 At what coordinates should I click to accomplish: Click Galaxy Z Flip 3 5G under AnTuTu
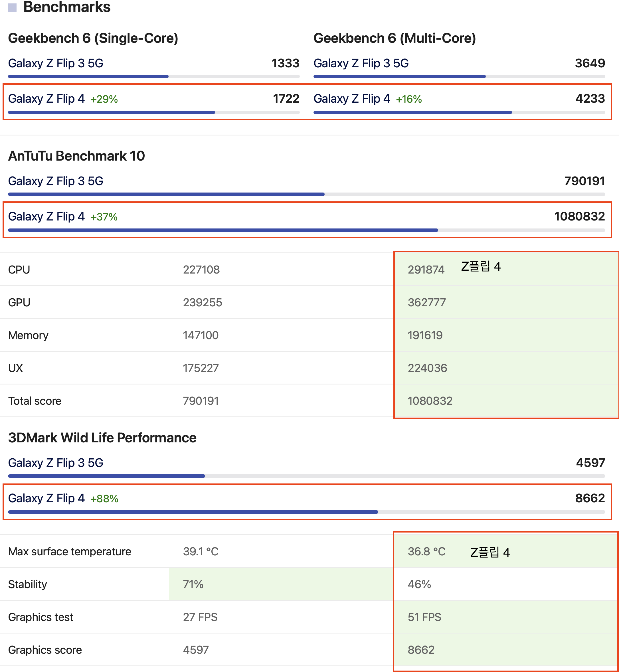56,181
